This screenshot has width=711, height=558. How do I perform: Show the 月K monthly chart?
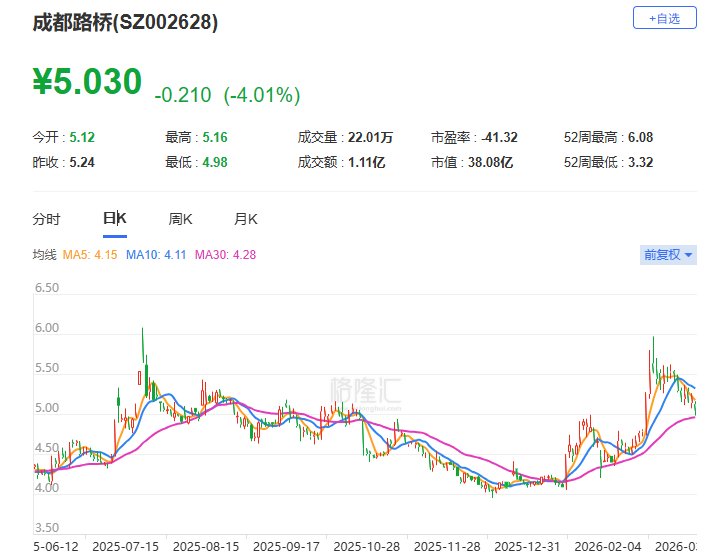246,219
